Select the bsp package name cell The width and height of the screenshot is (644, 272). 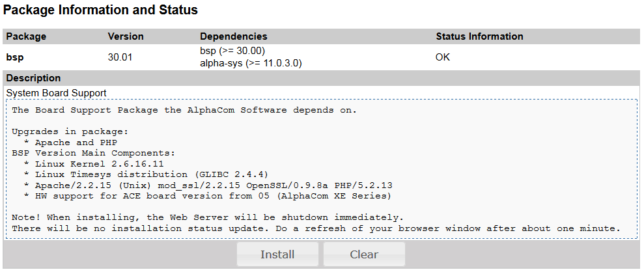[x=15, y=57]
